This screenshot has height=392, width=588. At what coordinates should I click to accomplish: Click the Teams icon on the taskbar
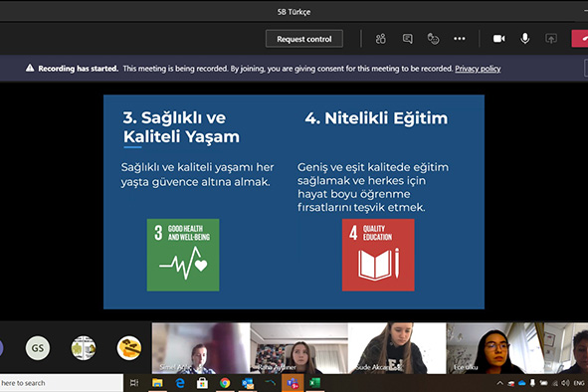(293, 383)
